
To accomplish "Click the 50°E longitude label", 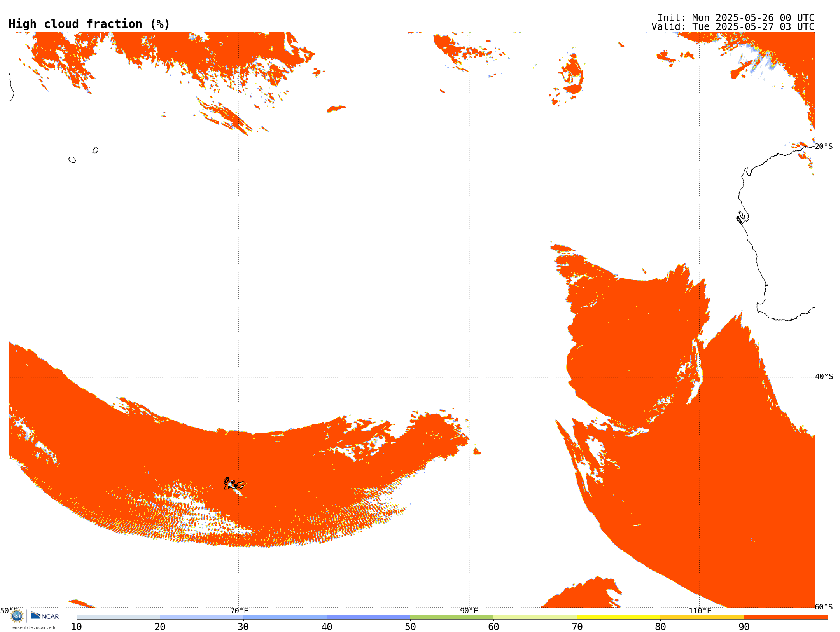I will pyautogui.click(x=9, y=611).
